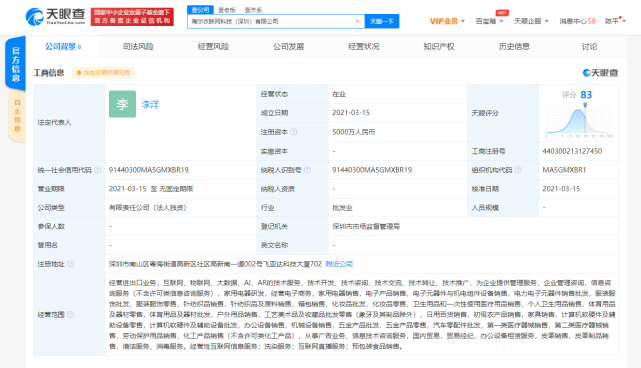Click help icon next to 组织机构代码

(x=518, y=170)
